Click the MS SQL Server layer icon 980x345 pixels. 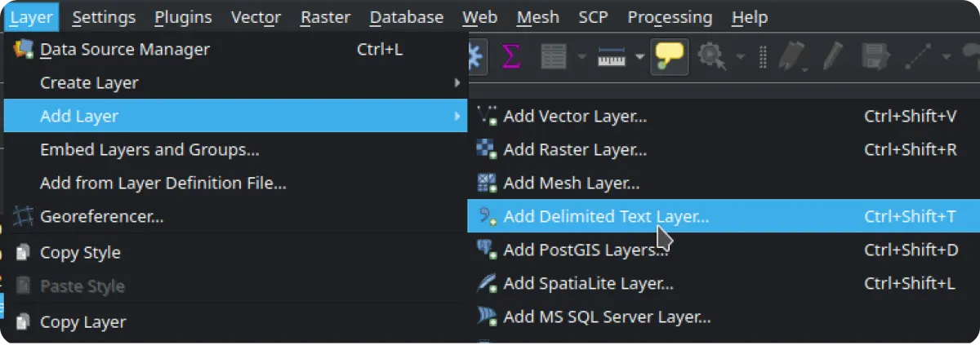click(x=487, y=316)
